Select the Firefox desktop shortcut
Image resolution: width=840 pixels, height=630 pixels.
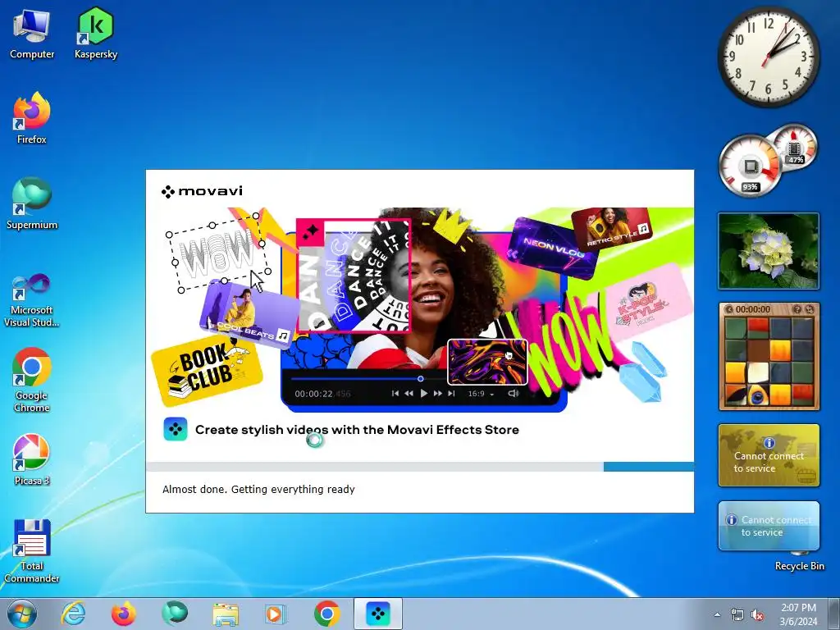(32, 118)
